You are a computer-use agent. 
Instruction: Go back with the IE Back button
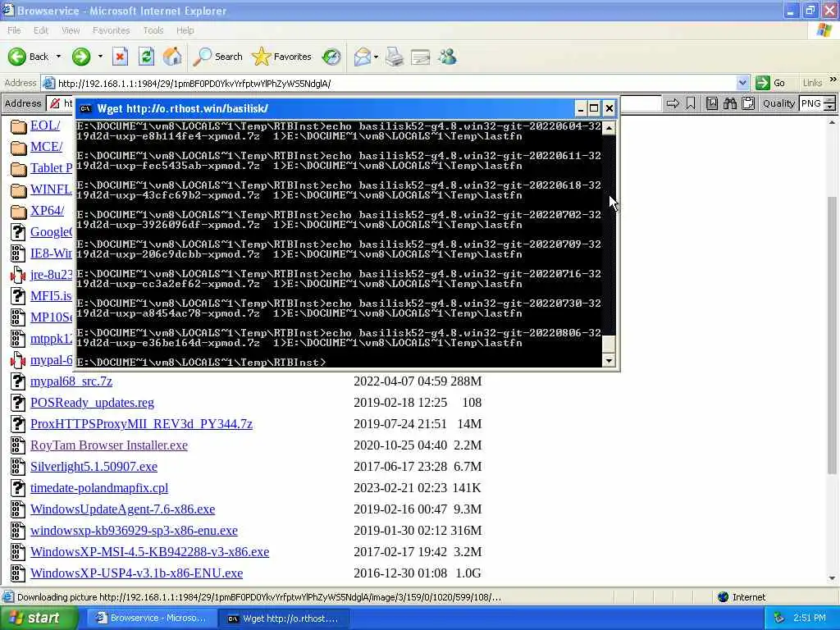pyautogui.click(x=28, y=57)
